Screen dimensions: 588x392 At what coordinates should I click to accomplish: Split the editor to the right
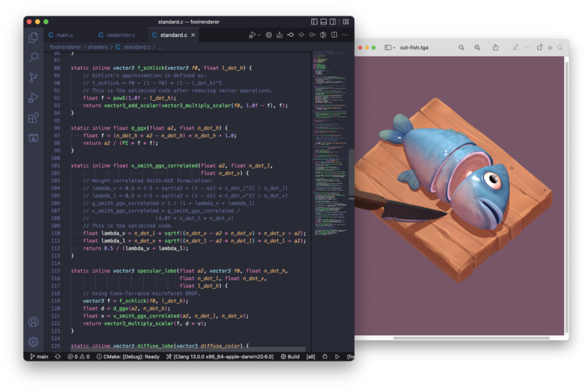pyautogui.click(x=334, y=35)
